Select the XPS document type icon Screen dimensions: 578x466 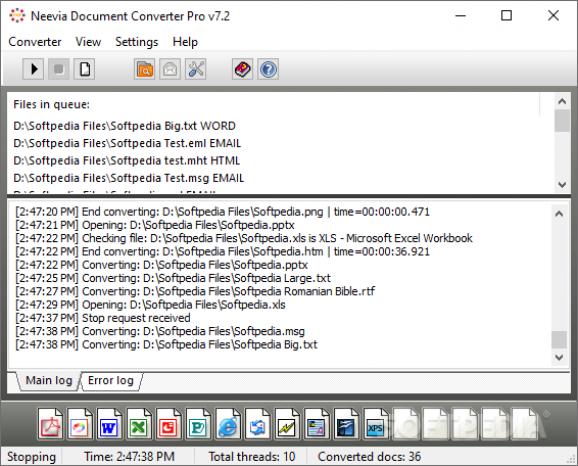376,424
